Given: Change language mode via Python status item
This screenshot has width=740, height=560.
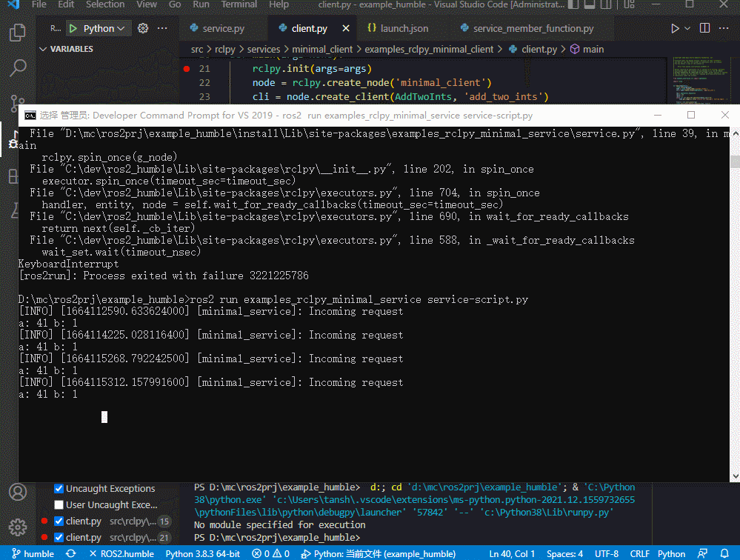Looking at the screenshot, I should 671,553.
